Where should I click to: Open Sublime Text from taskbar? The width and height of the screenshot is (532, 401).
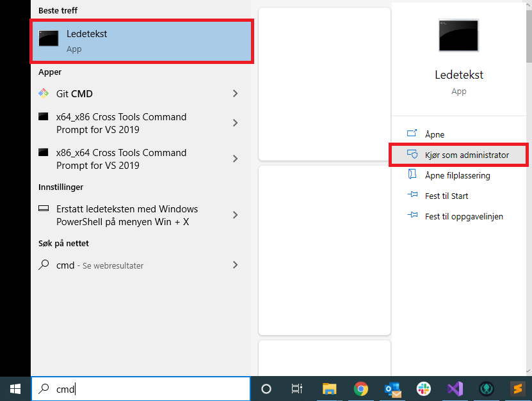(x=517, y=389)
